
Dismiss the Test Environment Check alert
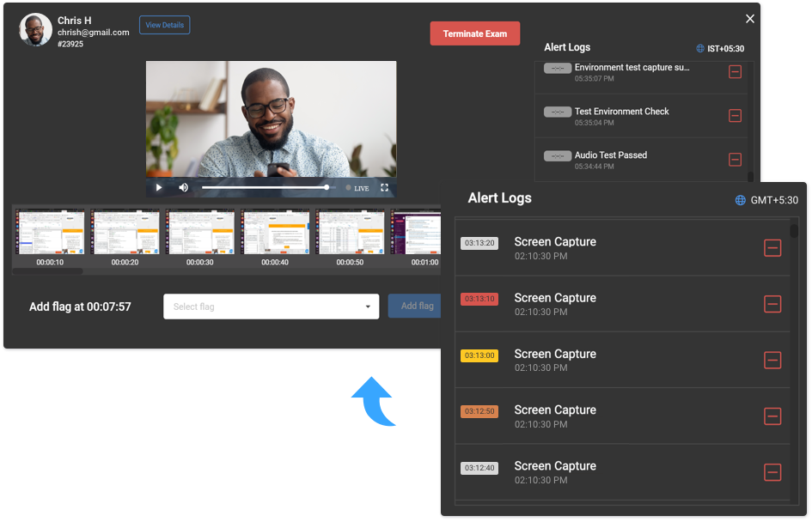pyautogui.click(x=736, y=116)
